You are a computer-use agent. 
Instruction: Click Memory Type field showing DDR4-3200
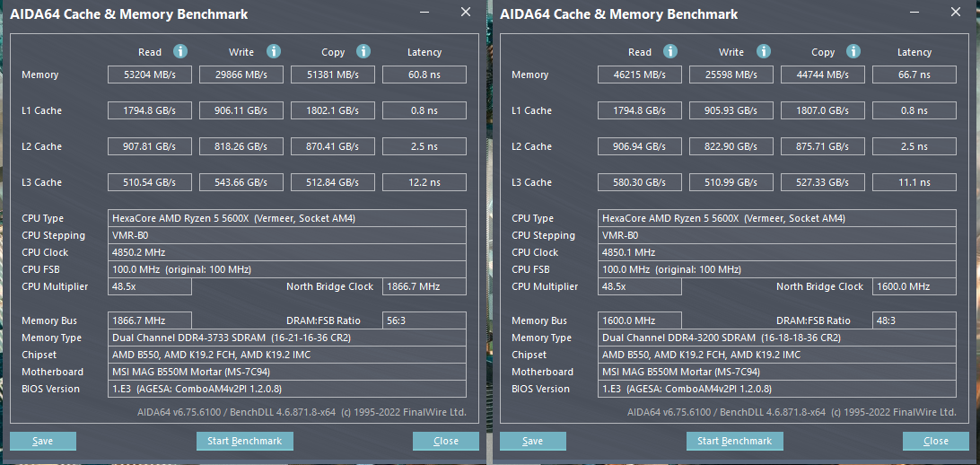pyautogui.click(x=777, y=338)
